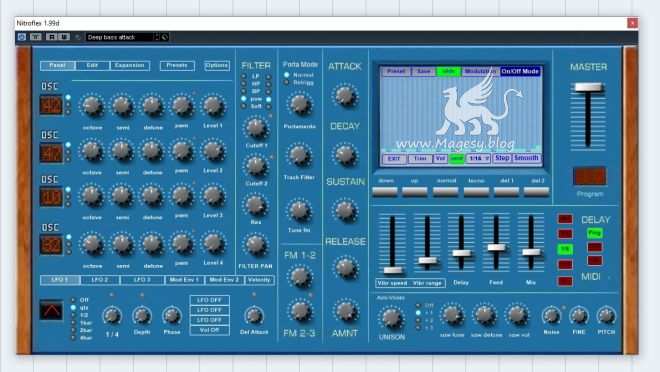Click the Step button in the display
Screen dimensions: 660x372
point(502,158)
